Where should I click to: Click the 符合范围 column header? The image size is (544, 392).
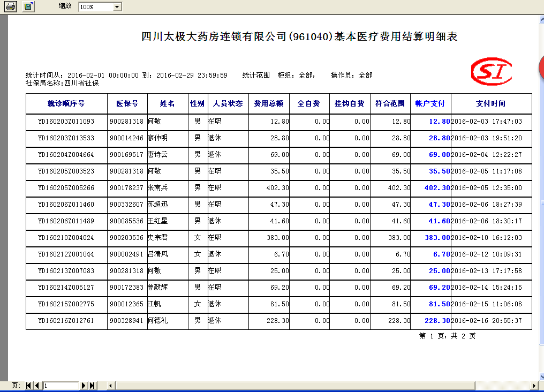pos(390,103)
